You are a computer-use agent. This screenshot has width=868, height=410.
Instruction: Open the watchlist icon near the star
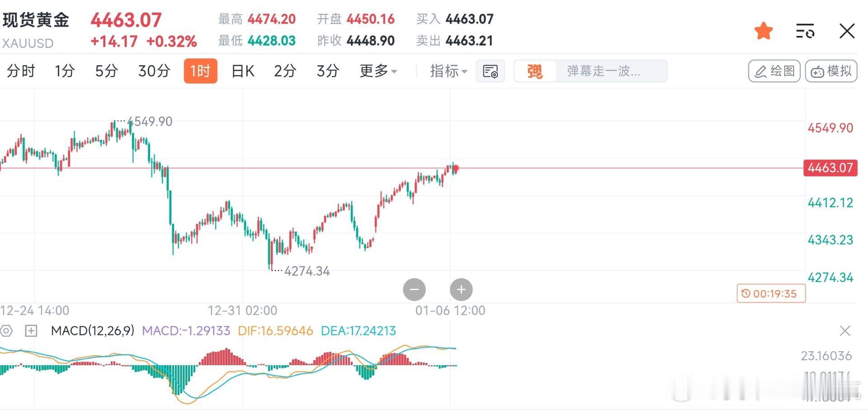pyautogui.click(x=805, y=30)
